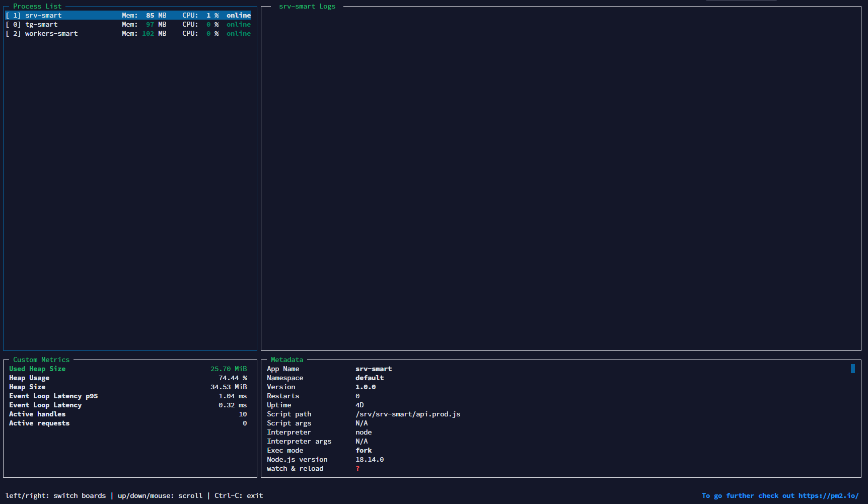Select the tg-smart process in the list
This screenshot has height=504, width=868.
click(128, 25)
